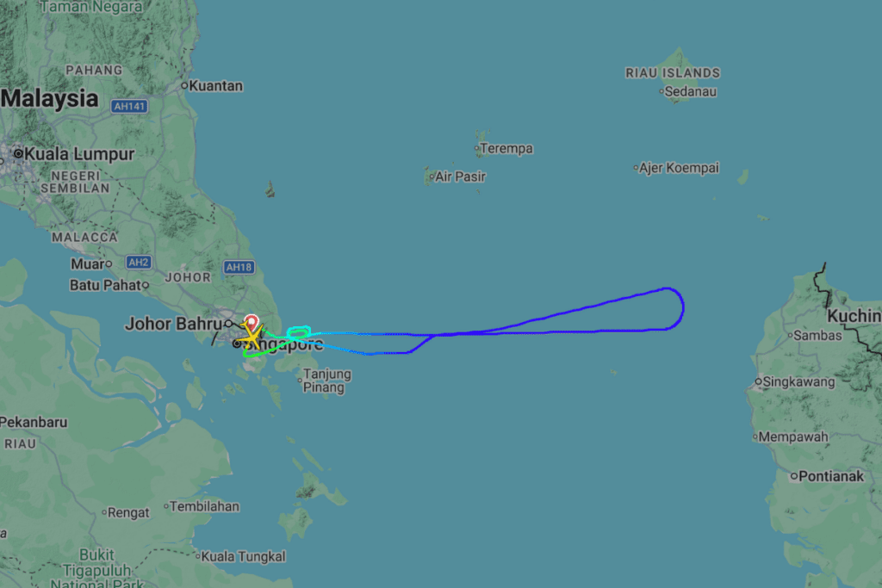Click the Kuala Tungkal label

click(244, 556)
